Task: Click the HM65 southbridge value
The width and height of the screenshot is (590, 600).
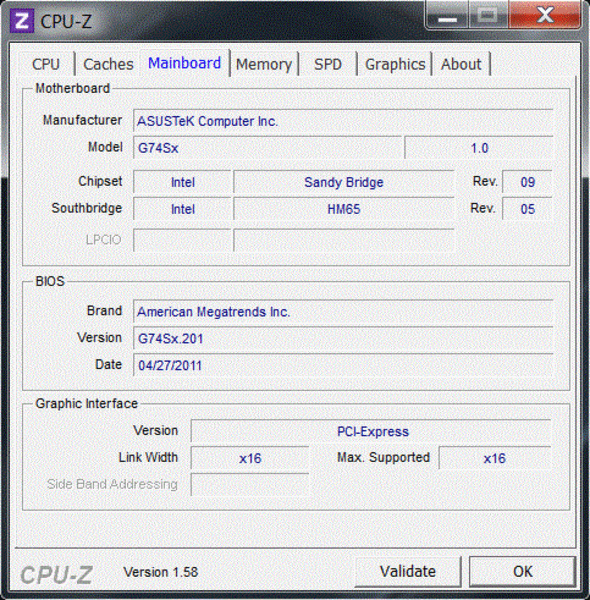Action: (x=344, y=209)
